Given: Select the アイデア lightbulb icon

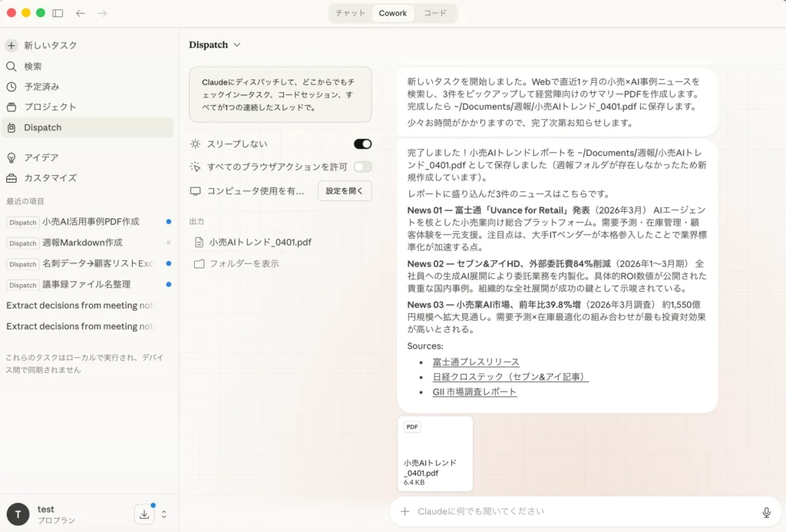Looking at the screenshot, I should pyautogui.click(x=10, y=158).
